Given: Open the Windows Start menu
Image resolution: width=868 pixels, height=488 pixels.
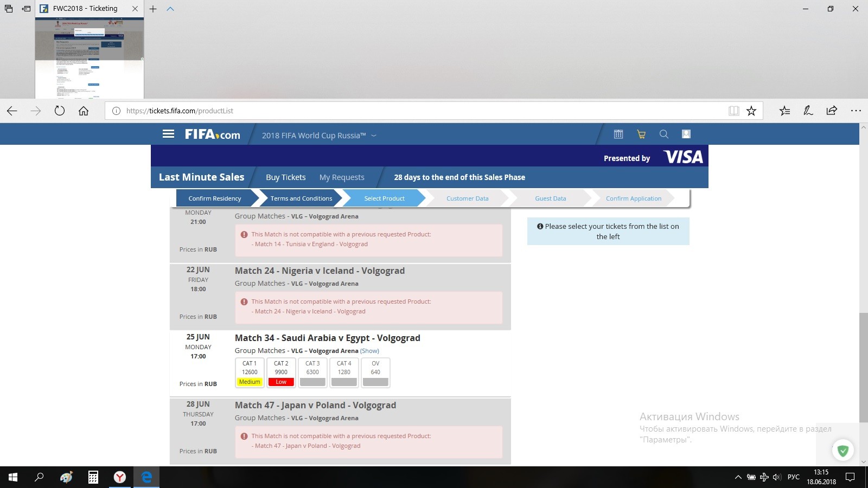Looking at the screenshot, I should pyautogui.click(x=13, y=477).
